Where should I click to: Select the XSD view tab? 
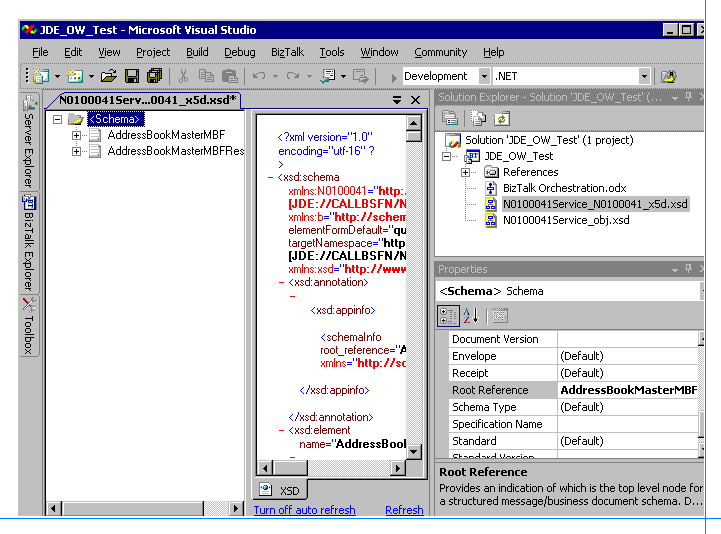pyautogui.click(x=280, y=490)
